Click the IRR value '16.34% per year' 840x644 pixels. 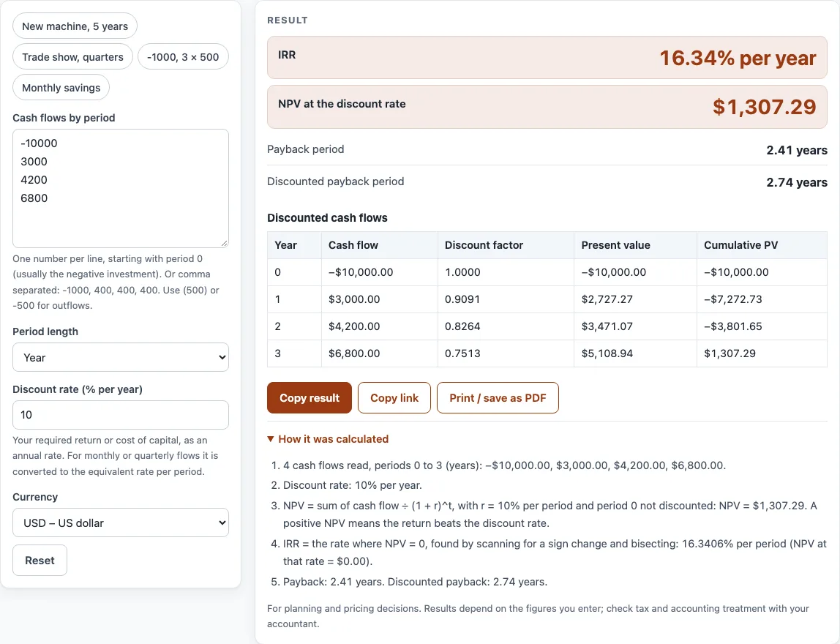pyautogui.click(x=738, y=58)
